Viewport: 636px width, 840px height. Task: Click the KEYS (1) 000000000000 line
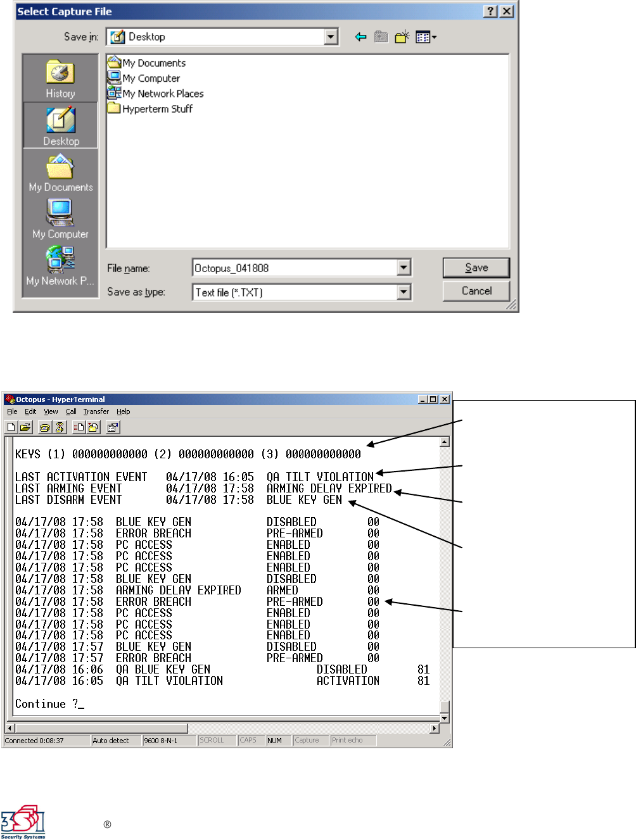pyautogui.click(x=188, y=454)
